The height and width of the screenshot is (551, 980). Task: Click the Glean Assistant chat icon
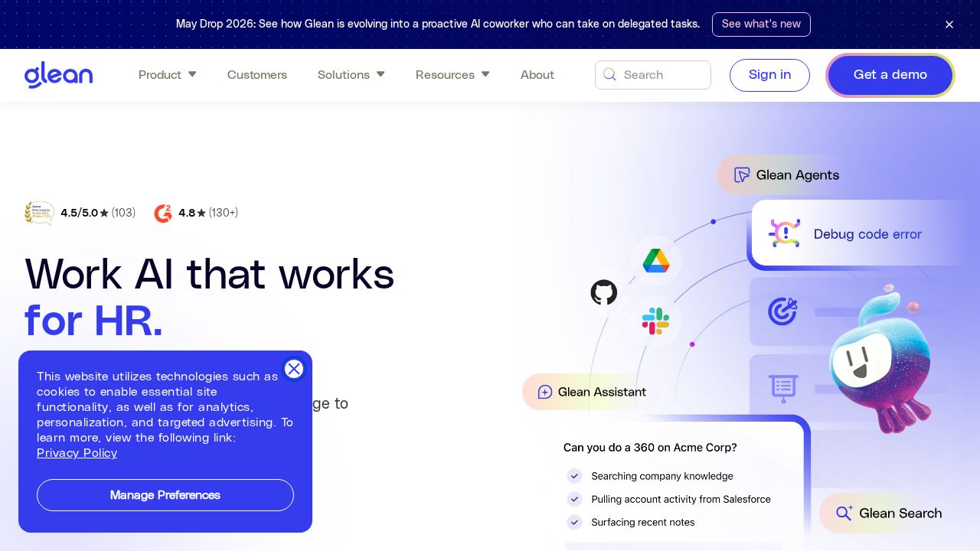tap(545, 392)
